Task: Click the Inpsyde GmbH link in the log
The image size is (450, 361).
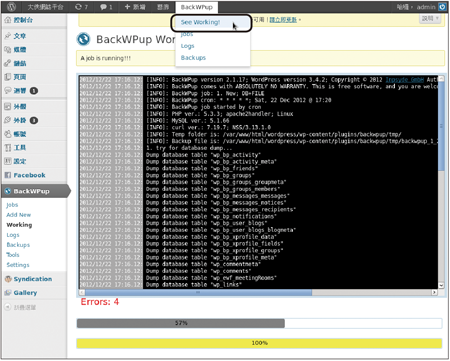Action: pyautogui.click(x=405, y=80)
